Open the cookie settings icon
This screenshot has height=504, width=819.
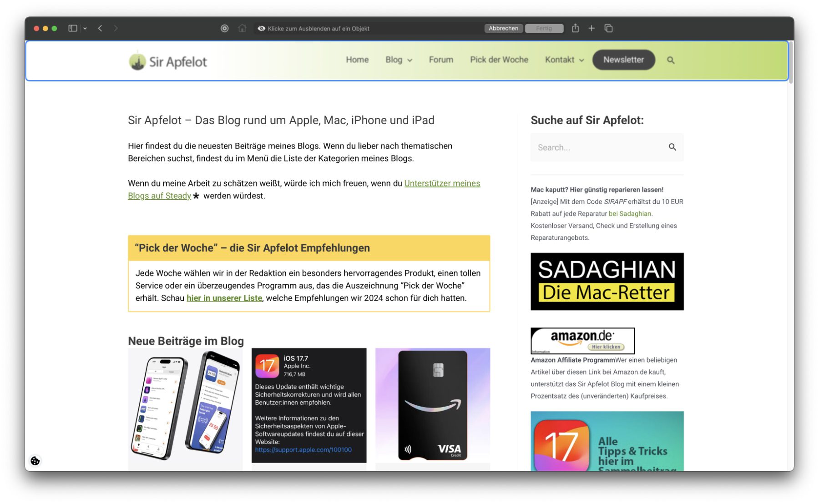[35, 461]
